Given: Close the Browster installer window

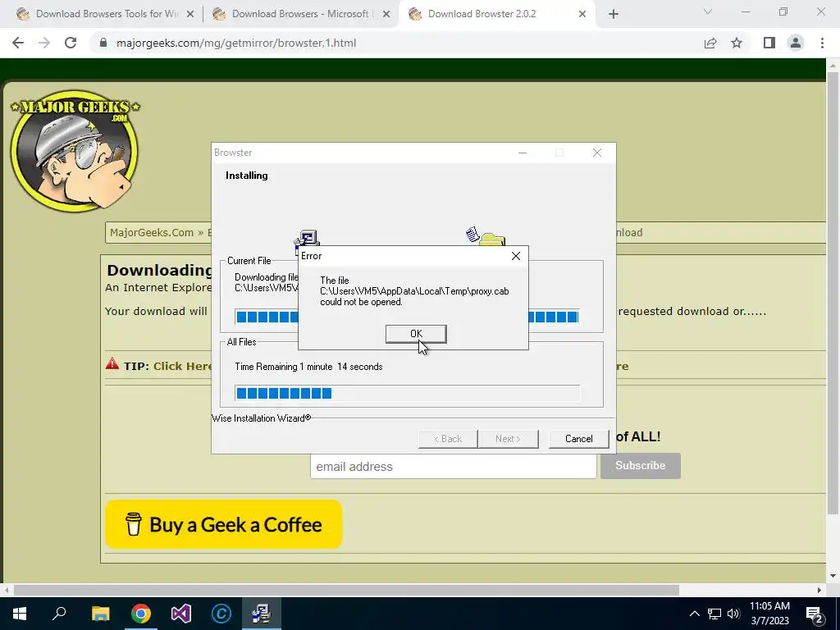Looking at the screenshot, I should tap(597, 153).
